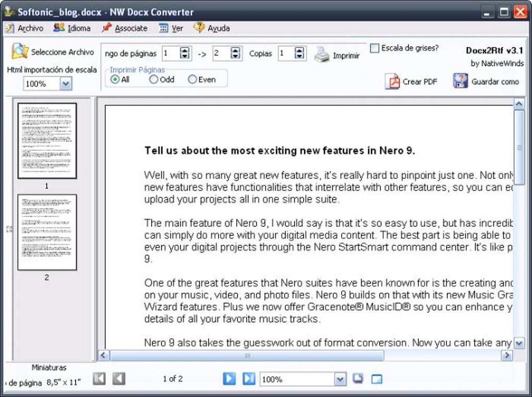Collapse the thumbnails panel arrow
The height and width of the screenshot is (397, 532).
click(x=9, y=230)
